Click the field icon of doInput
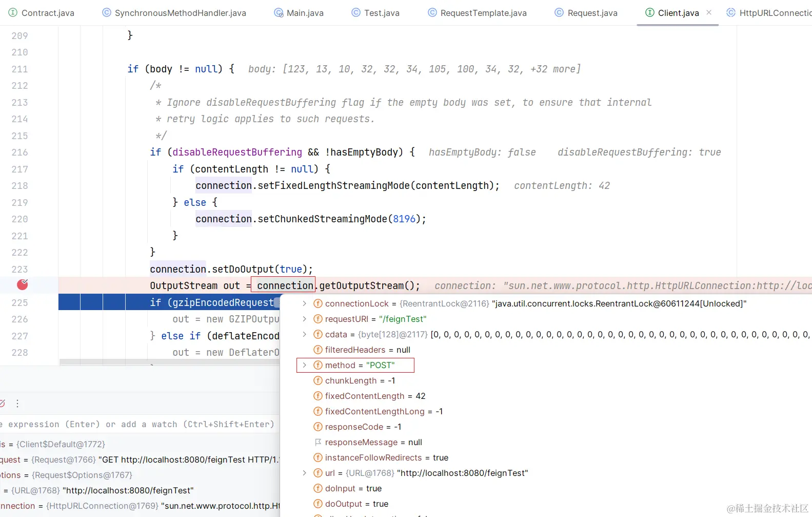Viewport: 812px width, 517px height. click(318, 488)
